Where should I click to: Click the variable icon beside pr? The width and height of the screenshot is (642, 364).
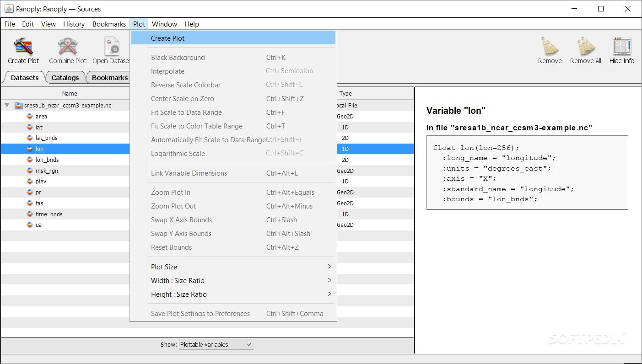tap(30, 193)
